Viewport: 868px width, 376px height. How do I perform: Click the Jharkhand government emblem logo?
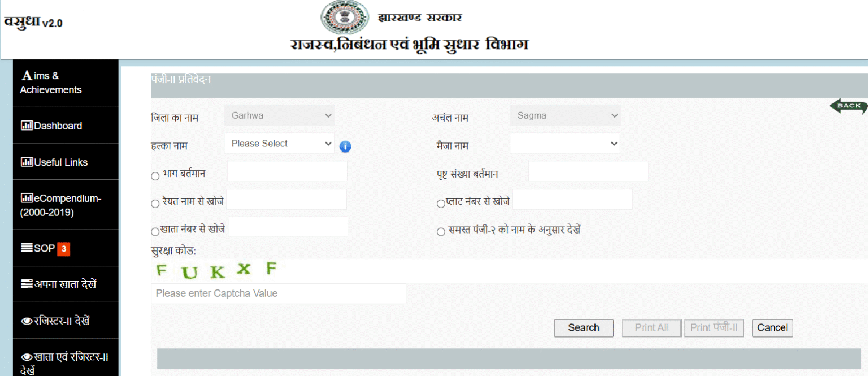(340, 17)
